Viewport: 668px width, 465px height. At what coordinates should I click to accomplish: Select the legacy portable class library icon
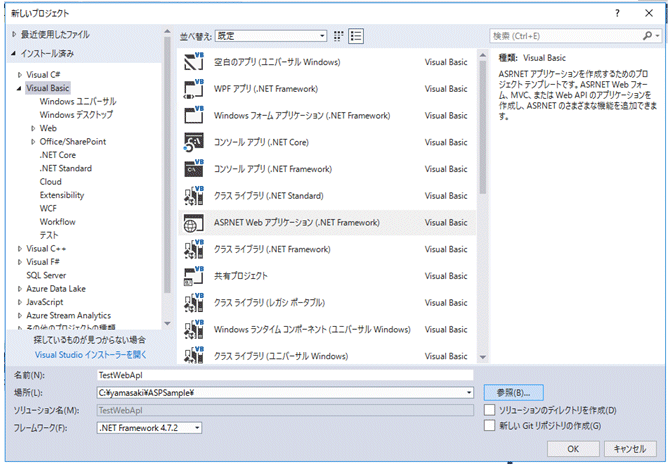click(193, 303)
